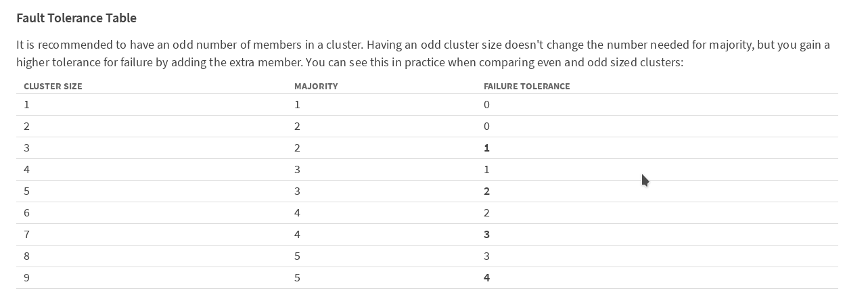Click majority value in cluster size 4 row

(x=297, y=170)
